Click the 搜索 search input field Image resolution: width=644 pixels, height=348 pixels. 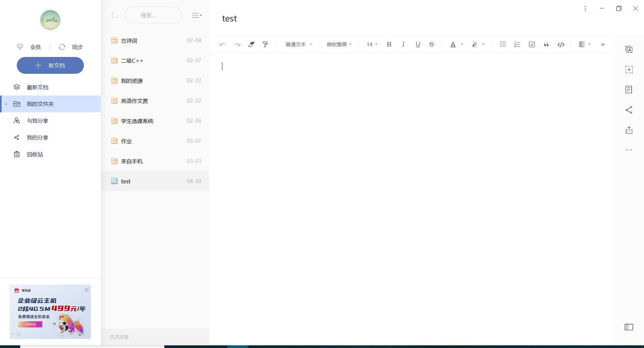[x=153, y=15]
